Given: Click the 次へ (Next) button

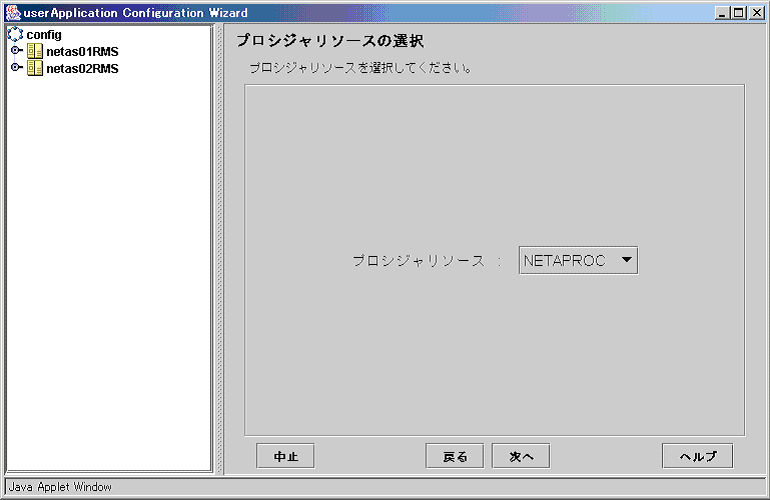Looking at the screenshot, I should tap(521, 456).
